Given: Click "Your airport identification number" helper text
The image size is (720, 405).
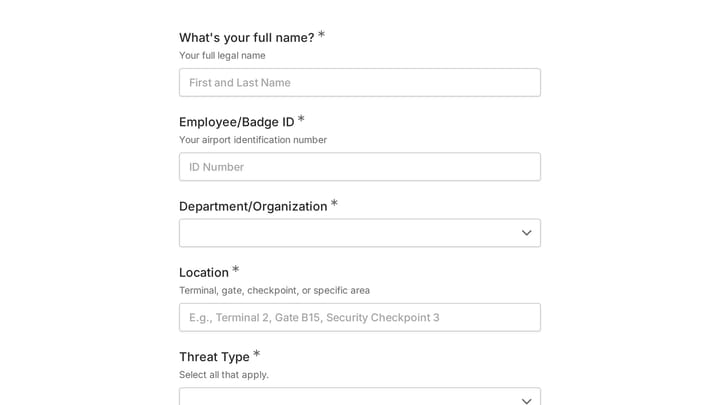Looking at the screenshot, I should (x=253, y=140).
